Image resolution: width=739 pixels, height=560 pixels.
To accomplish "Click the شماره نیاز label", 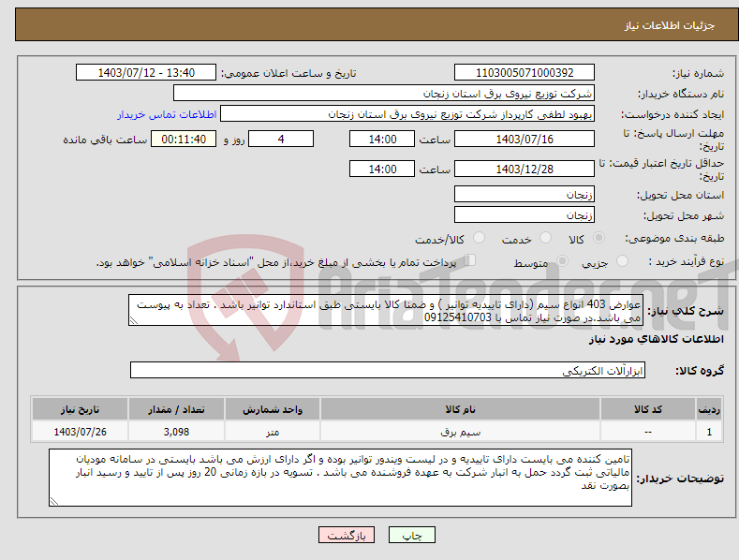I will click(698, 74).
